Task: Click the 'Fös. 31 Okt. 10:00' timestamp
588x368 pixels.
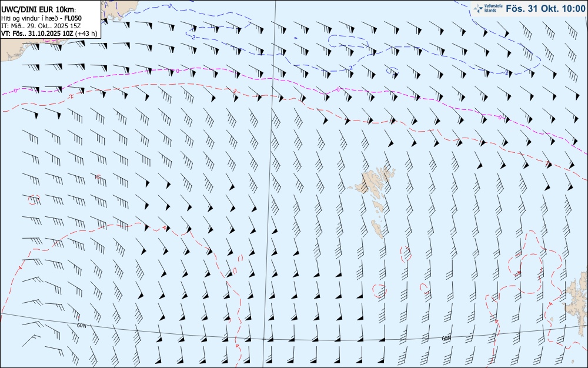Action: pos(545,8)
